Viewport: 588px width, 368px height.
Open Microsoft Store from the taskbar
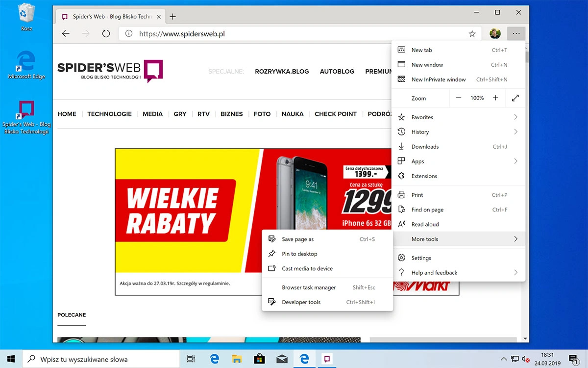[x=259, y=359]
